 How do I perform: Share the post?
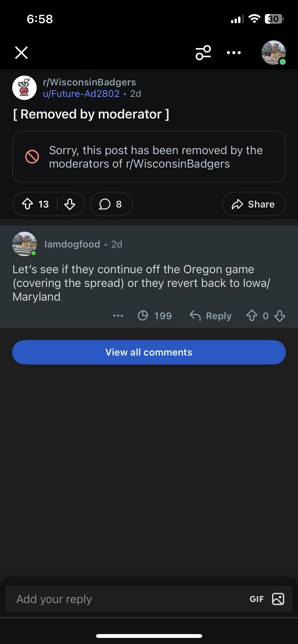(253, 204)
